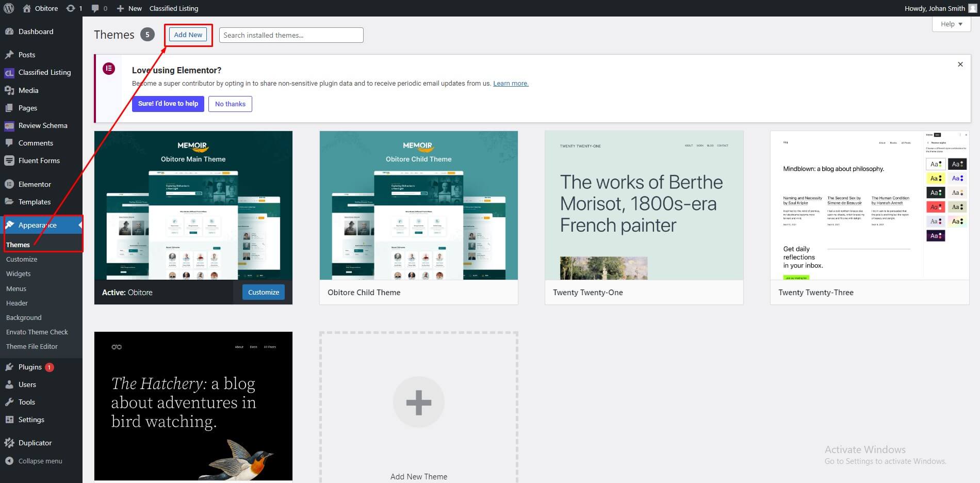Image resolution: width=980 pixels, height=483 pixels.
Task: Open the Menus submenu item
Action: point(16,288)
